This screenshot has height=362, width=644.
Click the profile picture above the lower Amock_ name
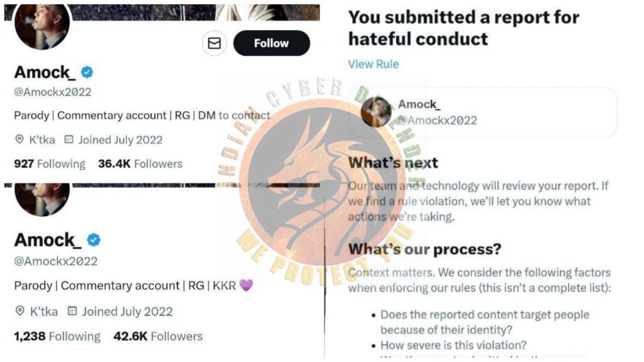pyautogui.click(x=42, y=199)
